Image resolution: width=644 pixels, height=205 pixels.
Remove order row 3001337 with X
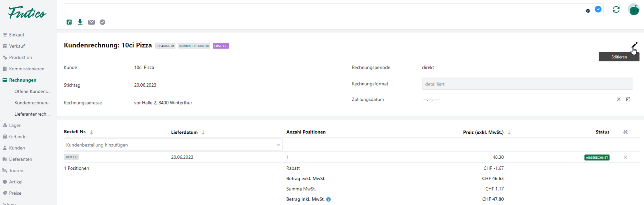click(x=625, y=157)
